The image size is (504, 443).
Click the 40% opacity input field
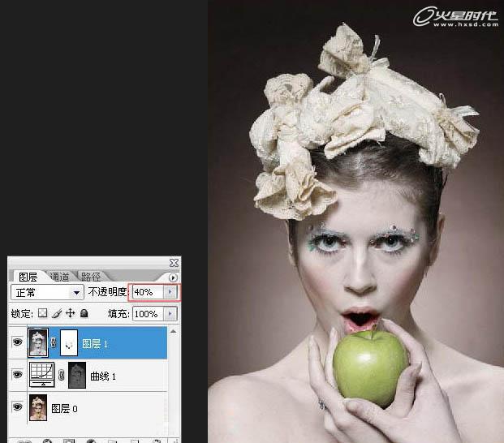(149, 292)
